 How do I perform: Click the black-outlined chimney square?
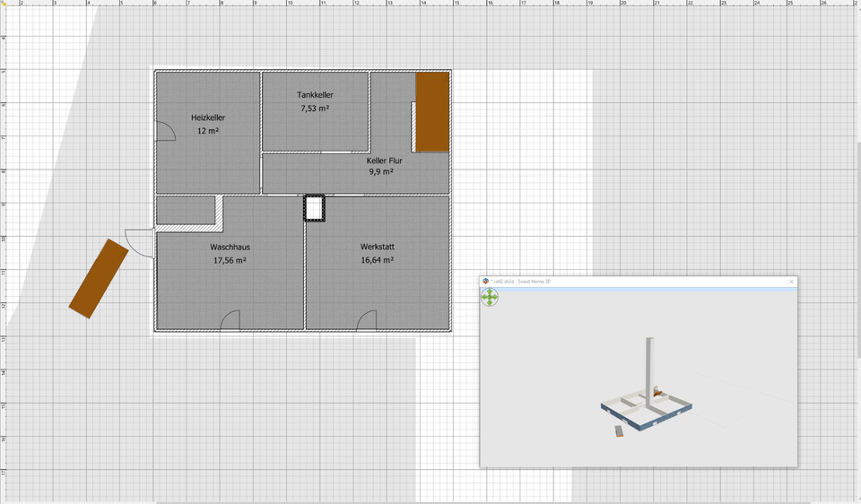(314, 208)
